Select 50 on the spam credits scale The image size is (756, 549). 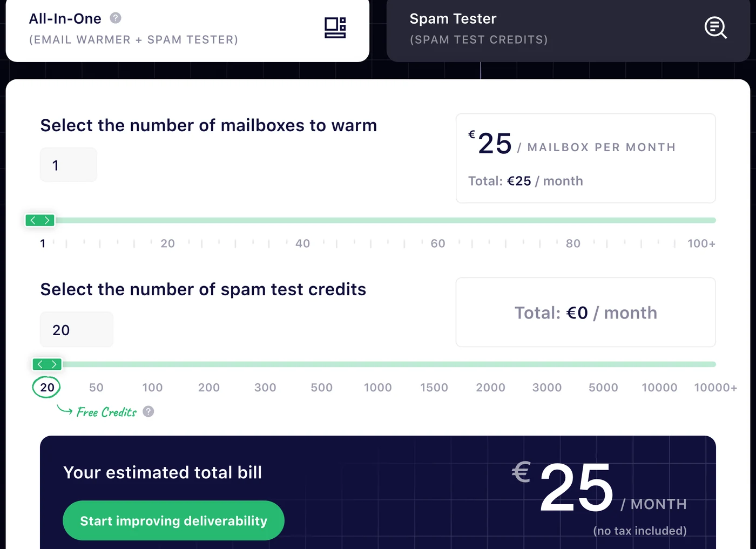[x=96, y=388]
